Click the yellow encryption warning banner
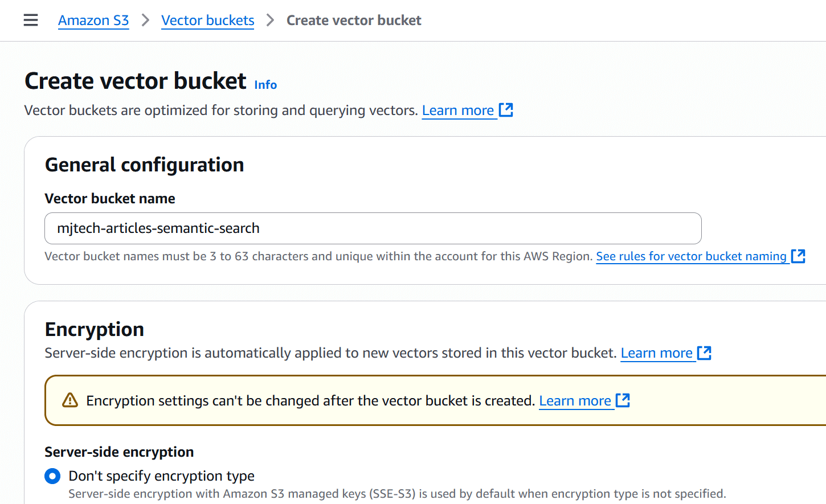Screen dimensions: 826x504 coord(342,400)
